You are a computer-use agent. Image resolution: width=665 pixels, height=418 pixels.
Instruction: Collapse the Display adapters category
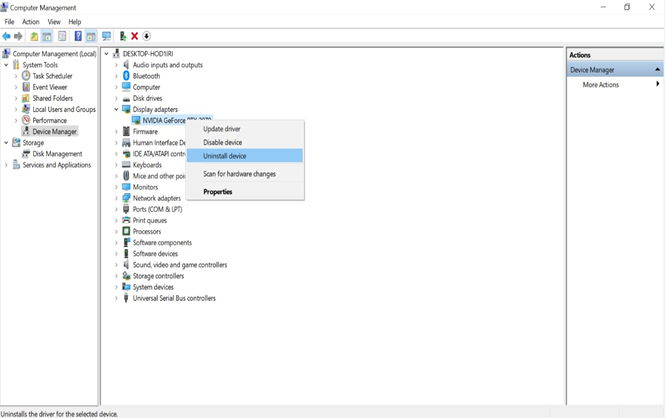(x=116, y=109)
